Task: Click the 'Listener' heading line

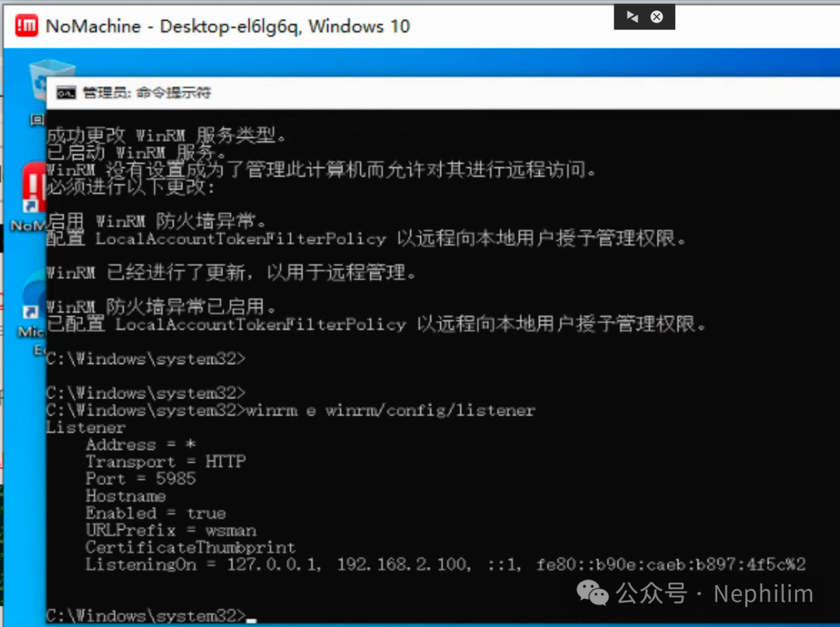Action: (86, 428)
